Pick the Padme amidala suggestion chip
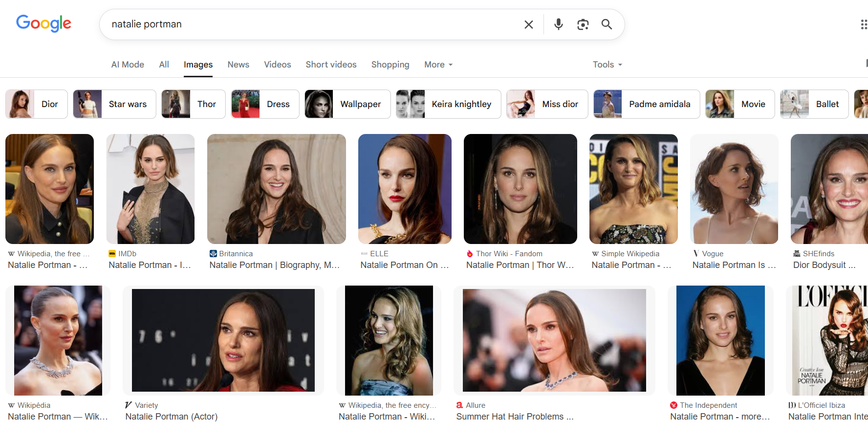This screenshot has width=868, height=422. pos(647,104)
